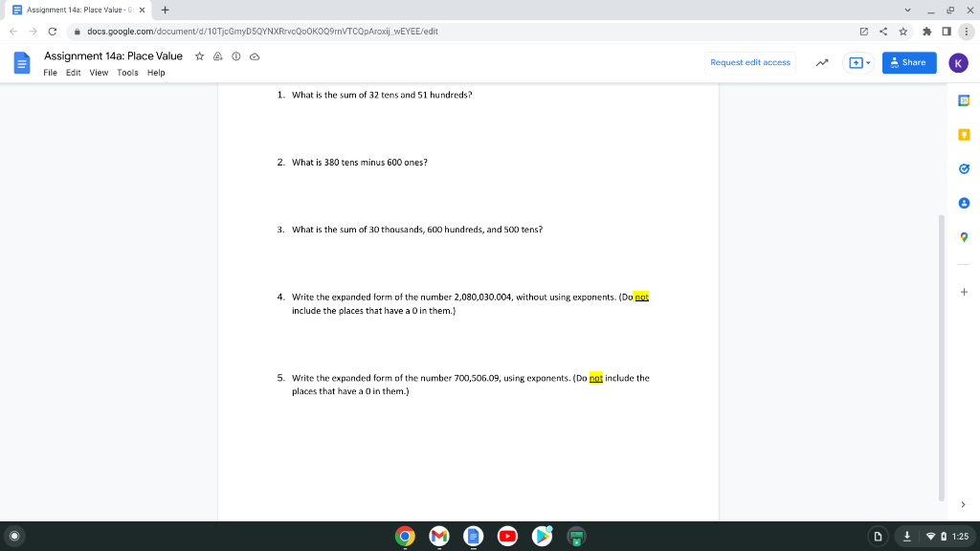Viewport: 980px width, 551px height.
Task: Click Request edit access
Action: tap(750, 62)
